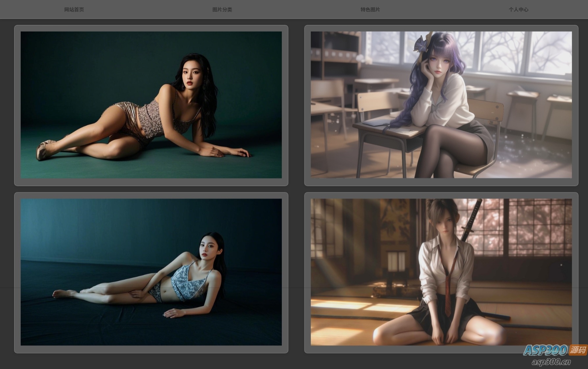Click the orange 源码 badge
This screenshot has width=588, height=369.
pos(578,350)
